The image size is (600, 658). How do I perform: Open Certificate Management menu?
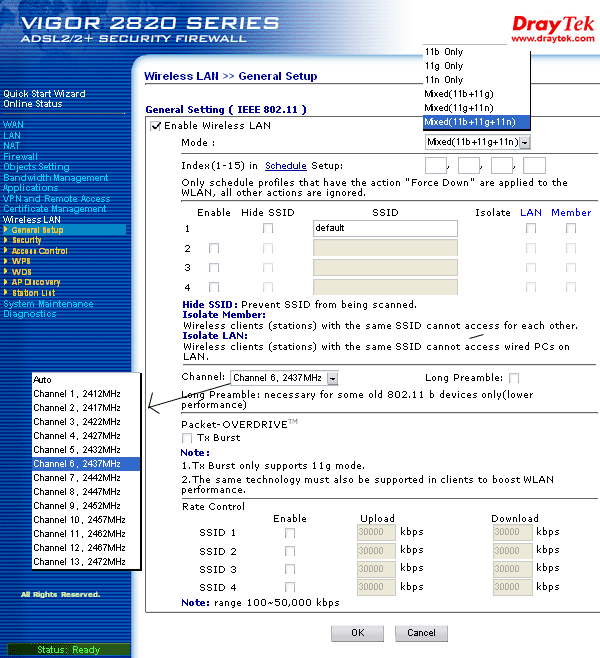pyautogui.click(x=55, y=209)
